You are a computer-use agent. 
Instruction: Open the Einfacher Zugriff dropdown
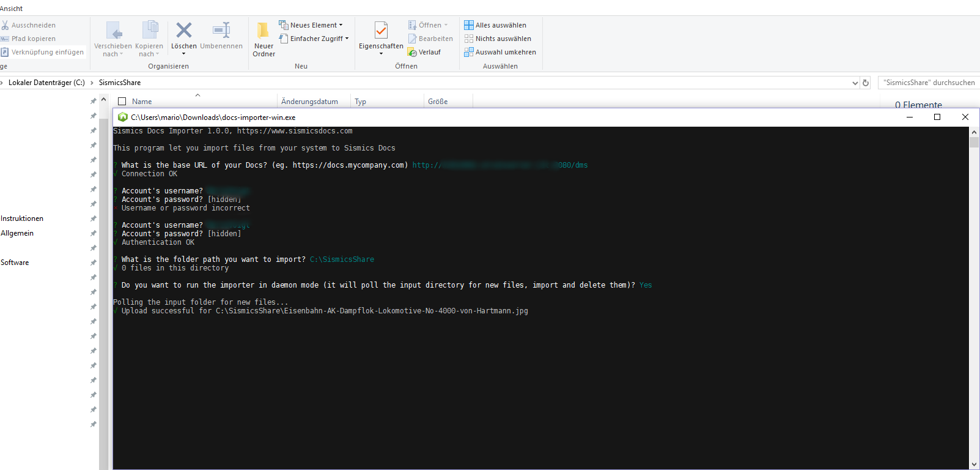pos(314,39)
